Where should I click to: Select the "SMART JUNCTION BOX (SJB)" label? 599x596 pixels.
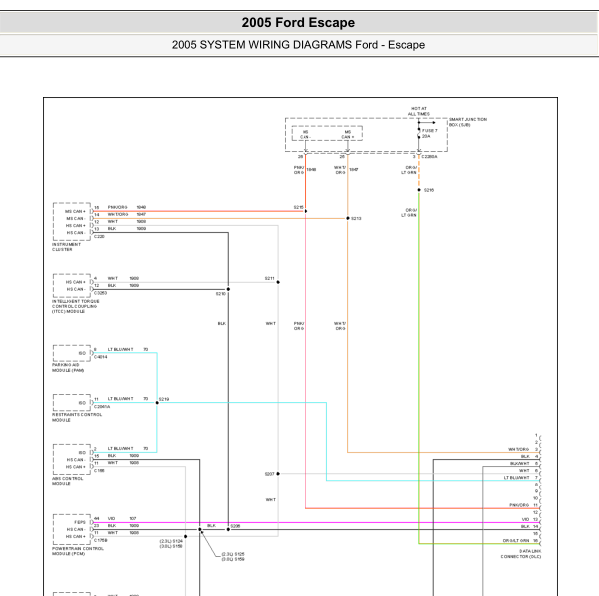coord(468,122)
